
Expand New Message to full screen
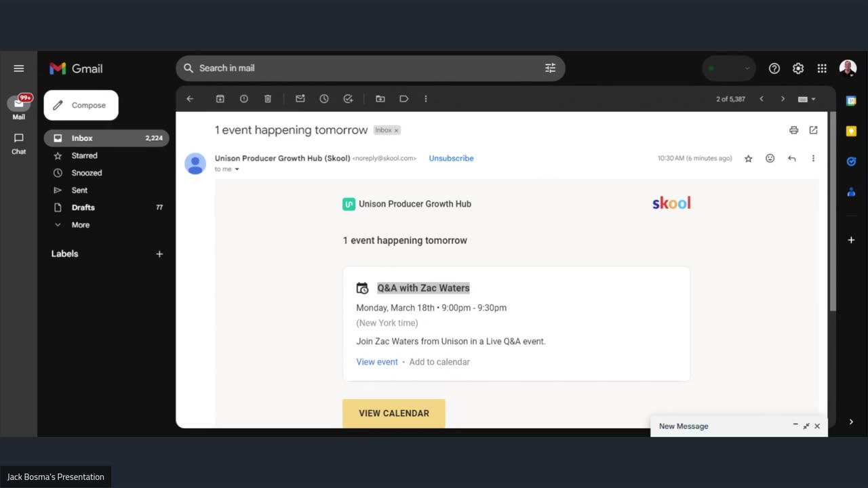click(x=806, y=426)
